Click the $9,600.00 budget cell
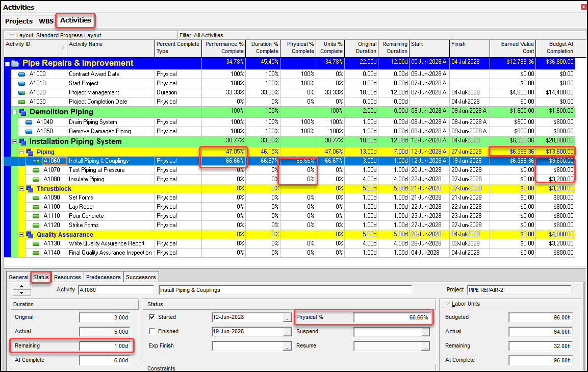Viewport: 588px width, 372px height. pos(555,161)
